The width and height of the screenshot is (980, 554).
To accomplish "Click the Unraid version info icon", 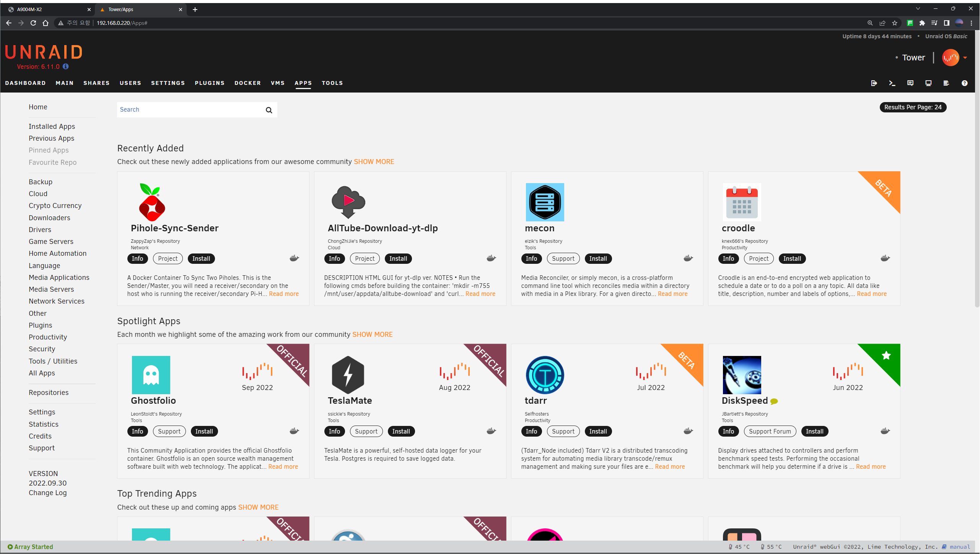I will pos(66,67).
